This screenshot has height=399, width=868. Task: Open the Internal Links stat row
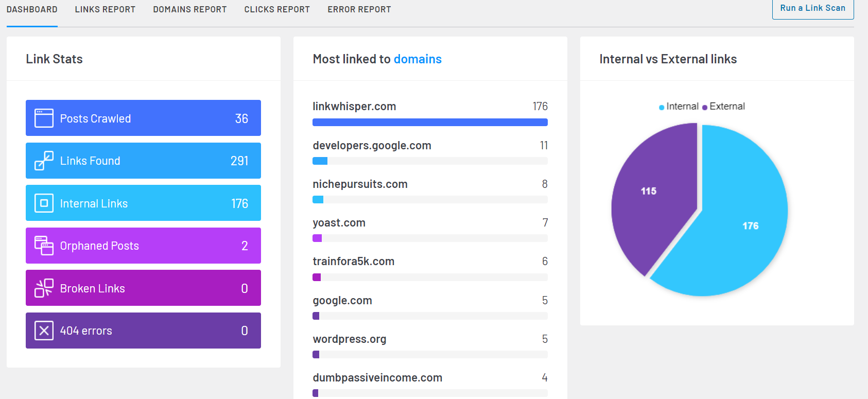pos(143,203)
